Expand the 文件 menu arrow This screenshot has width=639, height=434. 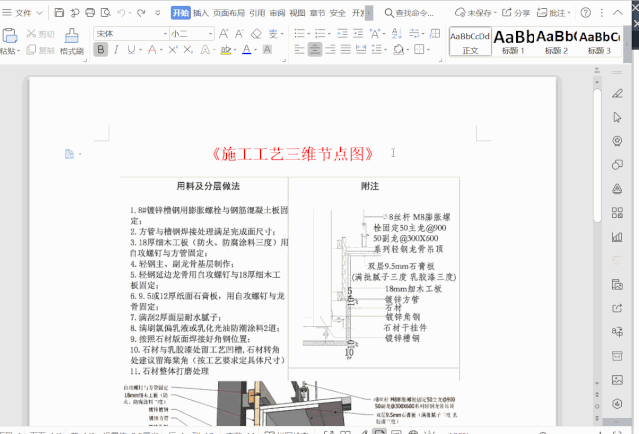pos(39,13)
